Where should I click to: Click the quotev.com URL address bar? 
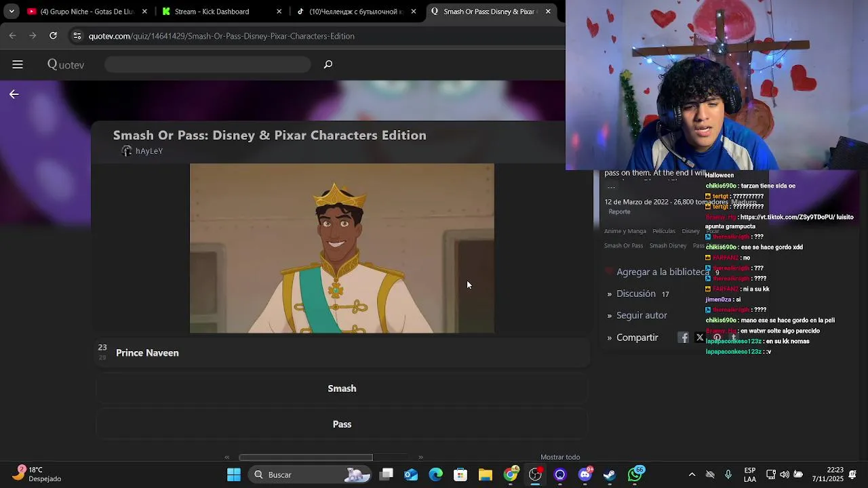click(221, 36)
